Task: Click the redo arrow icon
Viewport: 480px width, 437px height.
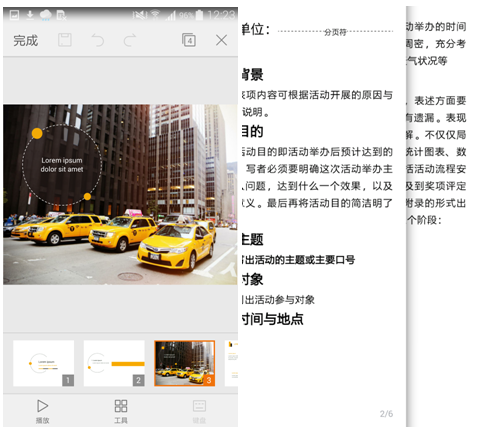Action: tap(130, 40)
